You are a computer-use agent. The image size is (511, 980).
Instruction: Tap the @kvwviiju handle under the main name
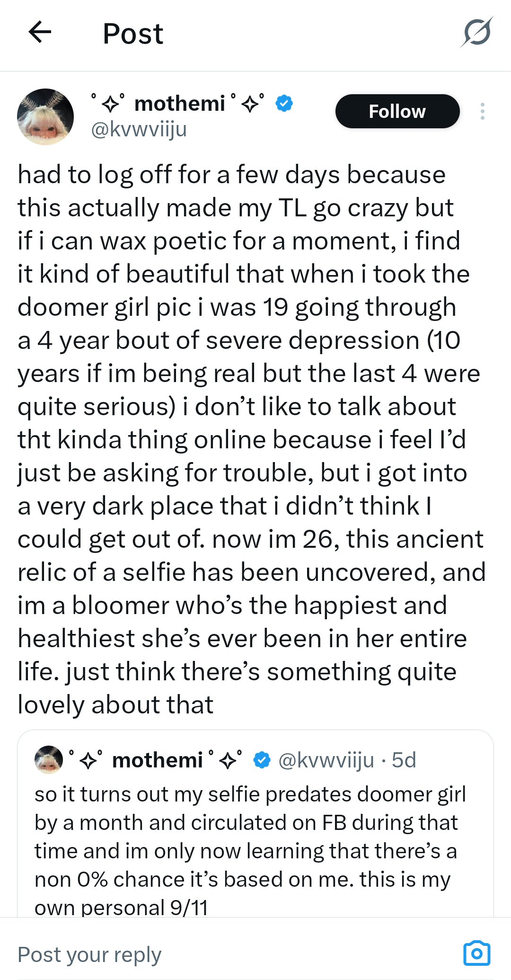tap(139, 129)
